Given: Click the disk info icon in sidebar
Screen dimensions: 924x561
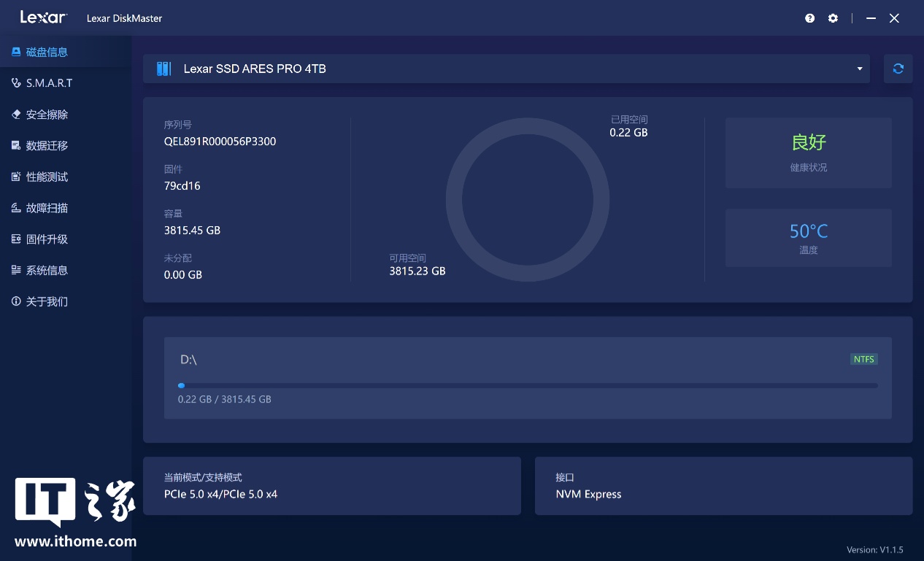Looking at the screenshot, I should click(x=16, y=52).
